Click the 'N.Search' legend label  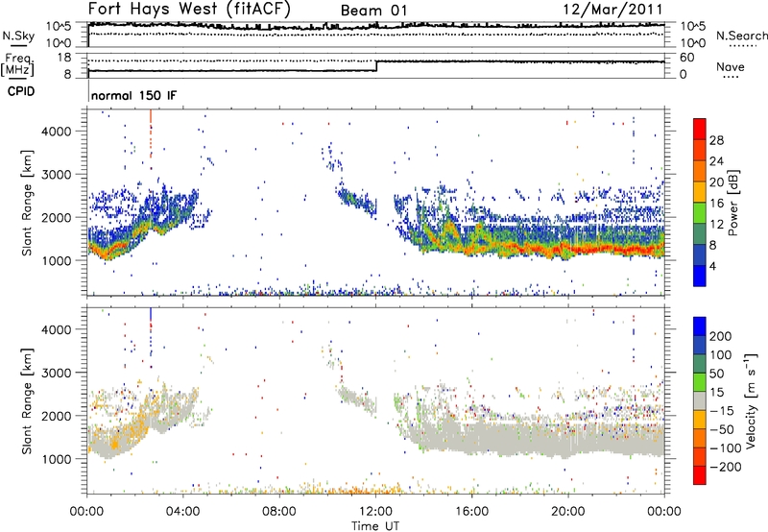(742, 36)
